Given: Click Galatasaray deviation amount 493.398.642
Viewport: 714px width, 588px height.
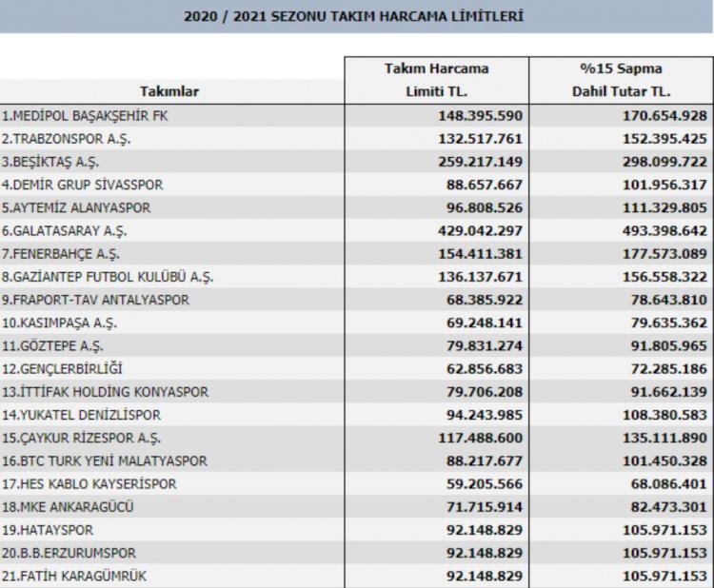Looking at the screenshot, I should 664,231.
